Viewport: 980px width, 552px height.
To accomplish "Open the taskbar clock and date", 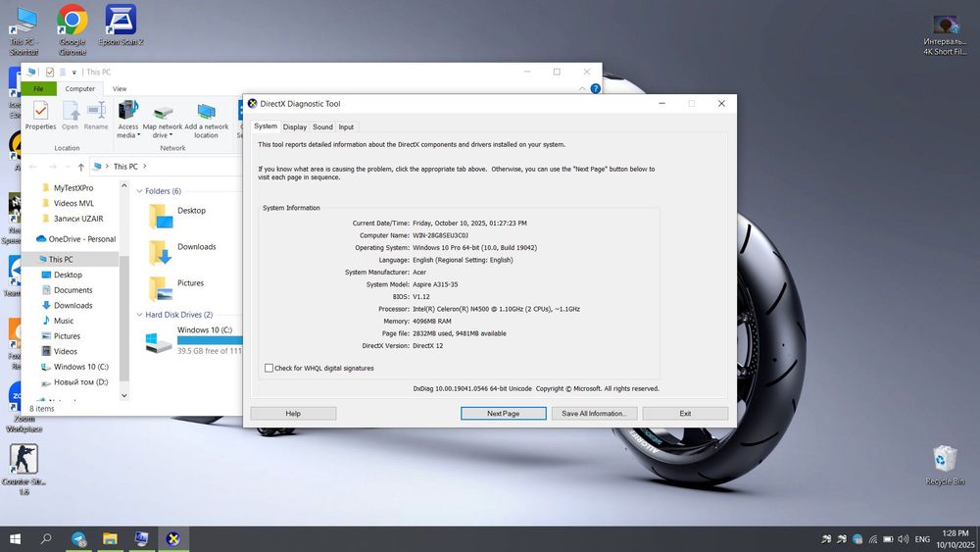I will (955, 539).
